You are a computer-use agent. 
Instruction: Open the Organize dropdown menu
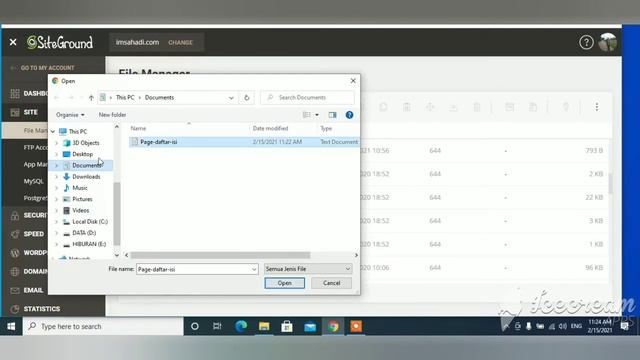pos(70,115)
